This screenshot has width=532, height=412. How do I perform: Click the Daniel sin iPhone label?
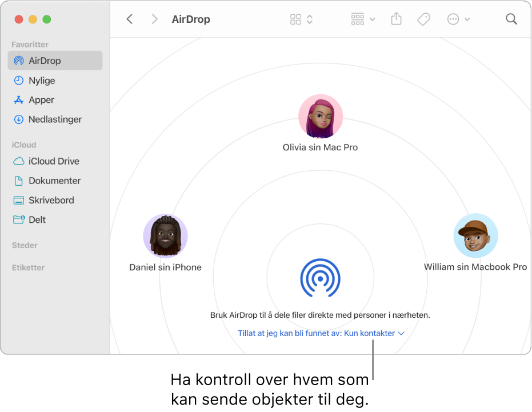point(165,267)
